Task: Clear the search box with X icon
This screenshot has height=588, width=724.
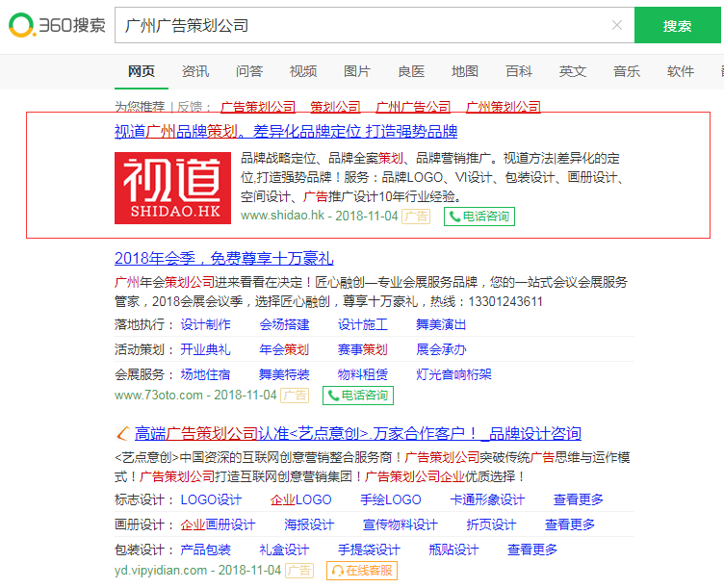Action: 616,26
